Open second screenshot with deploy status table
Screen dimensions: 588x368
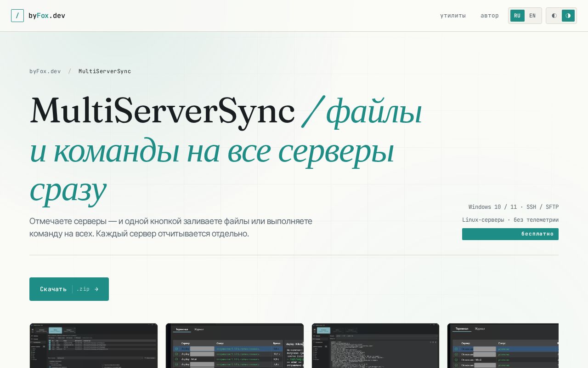click(235, 345)
